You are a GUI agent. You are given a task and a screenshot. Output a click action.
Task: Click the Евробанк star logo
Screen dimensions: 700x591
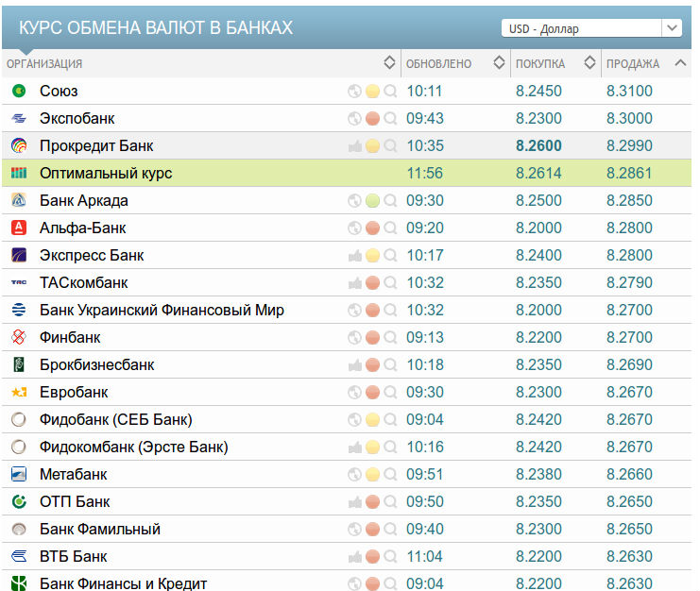pyautogui.click(x=19, y=393)
